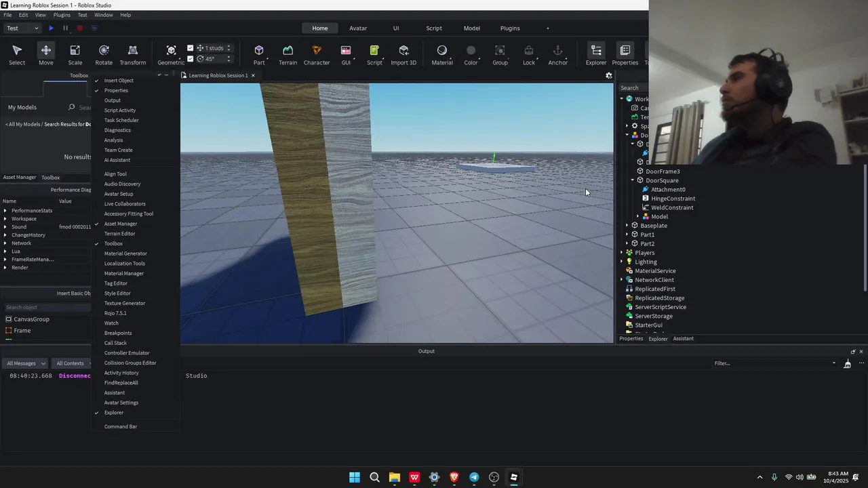Screen dimensions: 868x488
Task: Open Telegram from the taskbar
Action: coord(474,477)
